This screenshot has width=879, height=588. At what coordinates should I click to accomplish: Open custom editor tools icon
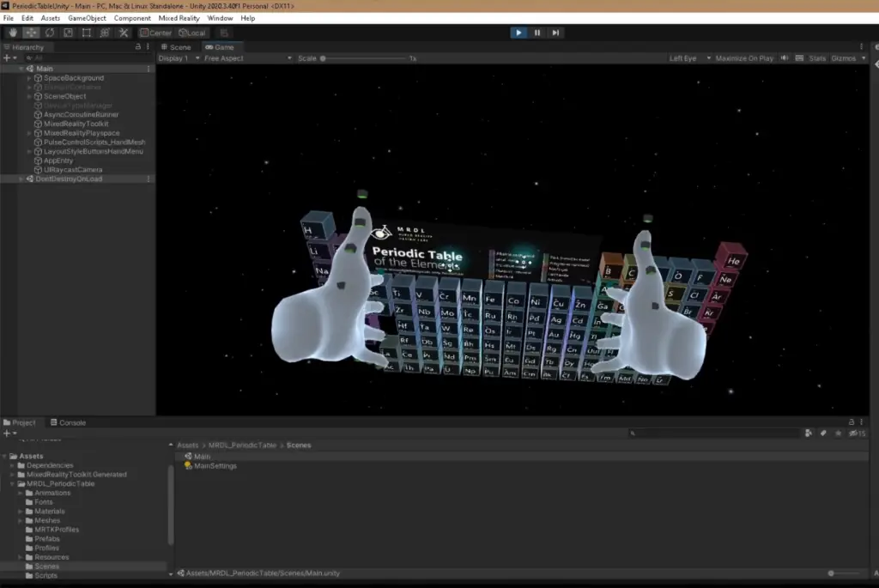tap(124, 33)
